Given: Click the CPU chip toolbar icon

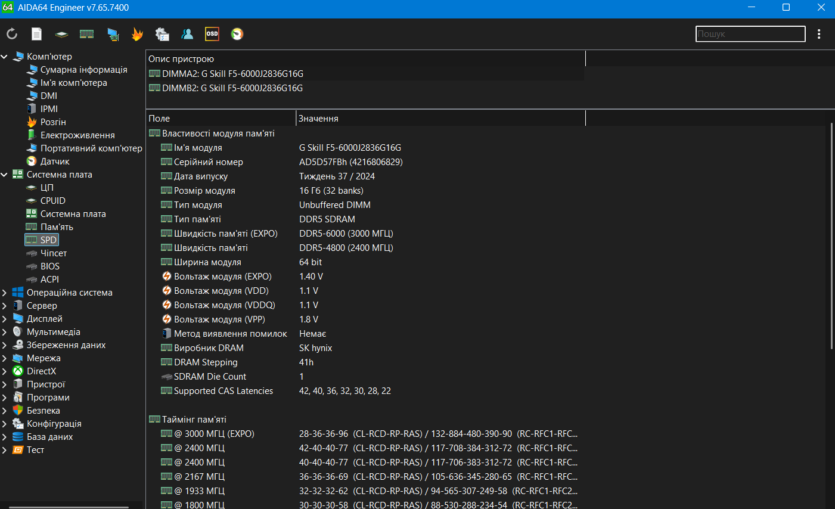Looking at the screenshot, I should click(61, 34).
